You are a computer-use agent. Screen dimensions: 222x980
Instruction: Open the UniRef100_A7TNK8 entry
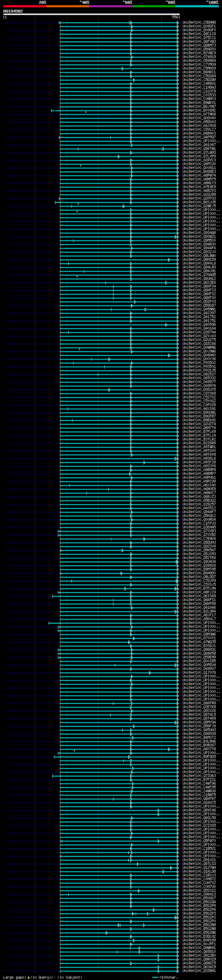[199, 114]
